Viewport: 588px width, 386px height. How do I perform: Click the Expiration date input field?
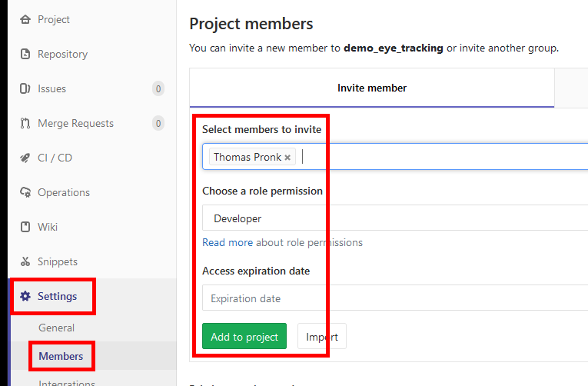395,298
